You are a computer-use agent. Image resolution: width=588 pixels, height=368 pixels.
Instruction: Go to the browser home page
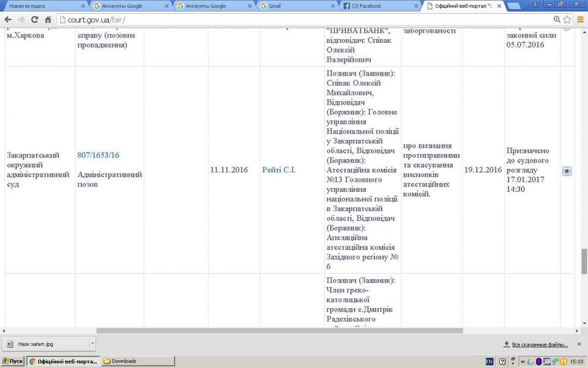[x=48, y=20]
